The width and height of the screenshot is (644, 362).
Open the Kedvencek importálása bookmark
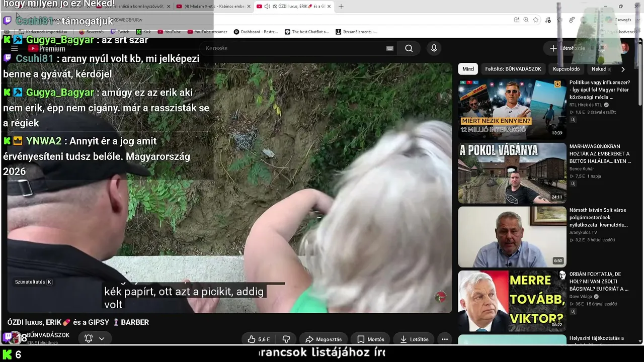(x=43, y=32)
